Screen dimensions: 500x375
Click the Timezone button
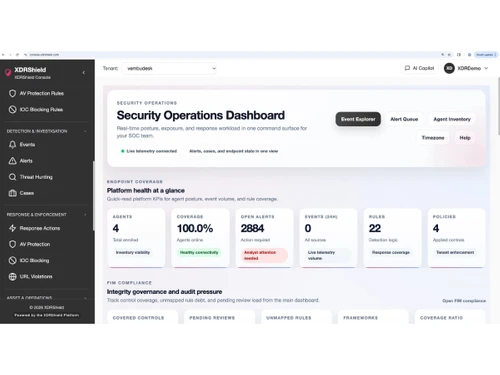tap(433, 138)
